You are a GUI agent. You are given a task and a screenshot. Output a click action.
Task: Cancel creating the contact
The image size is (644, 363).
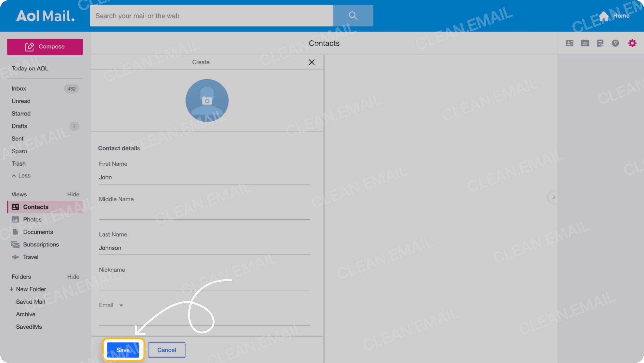point(166,350)
